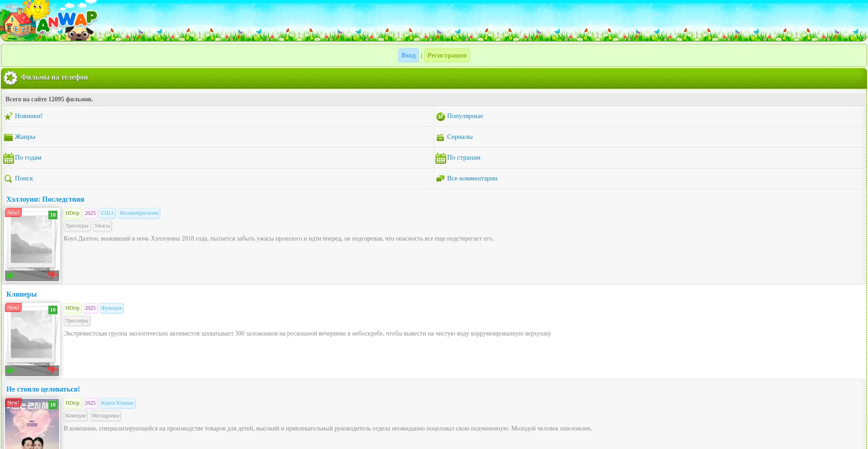Open the Хэллоуин: Последствия movie title
The image size is (868, 449).
point(45,199)
